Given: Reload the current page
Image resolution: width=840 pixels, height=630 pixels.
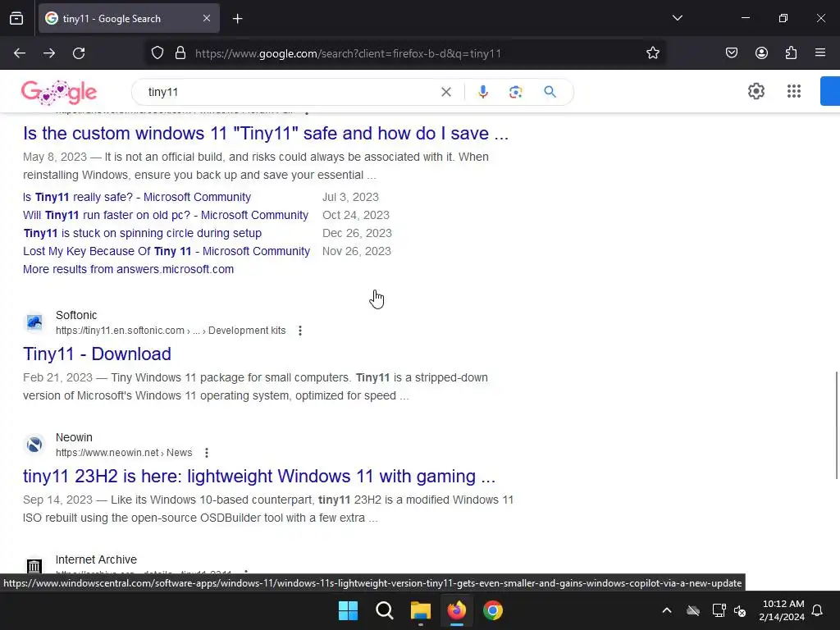Looking at the screenshot, I should 79,53.
